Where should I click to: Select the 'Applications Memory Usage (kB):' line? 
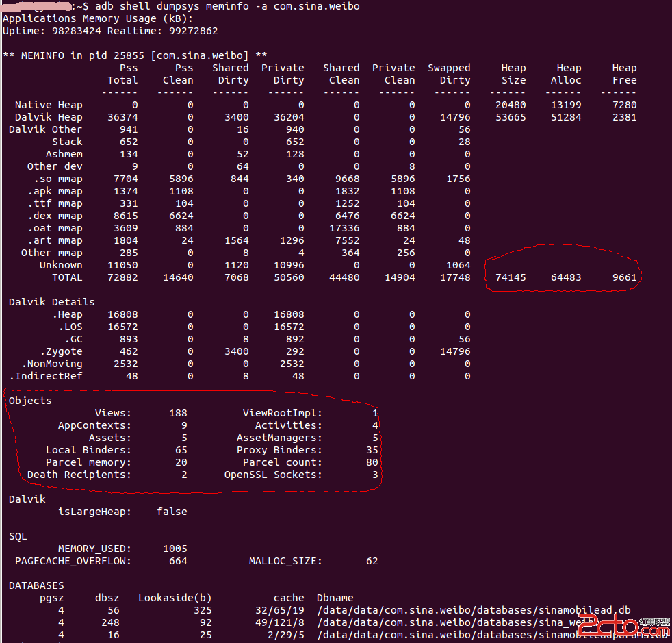(x=98, y=19)
